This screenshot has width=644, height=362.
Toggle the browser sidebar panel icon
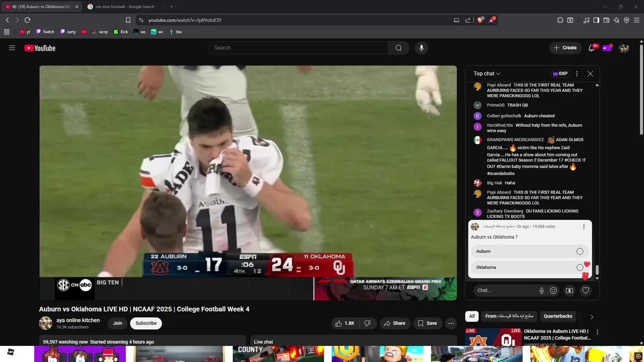[596, 20]
